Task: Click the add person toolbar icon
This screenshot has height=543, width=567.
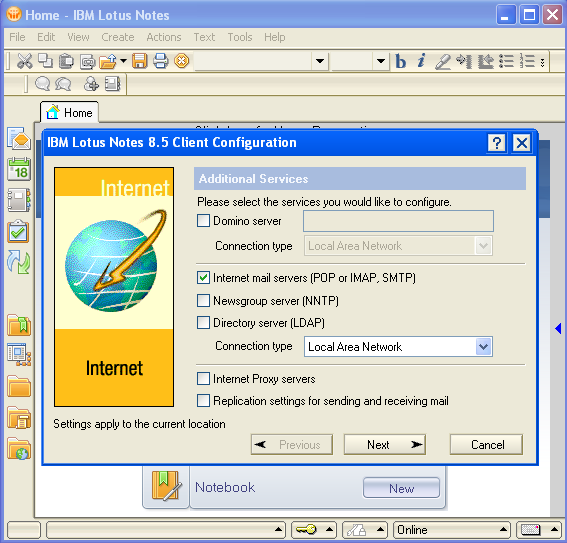Action: 91,84
